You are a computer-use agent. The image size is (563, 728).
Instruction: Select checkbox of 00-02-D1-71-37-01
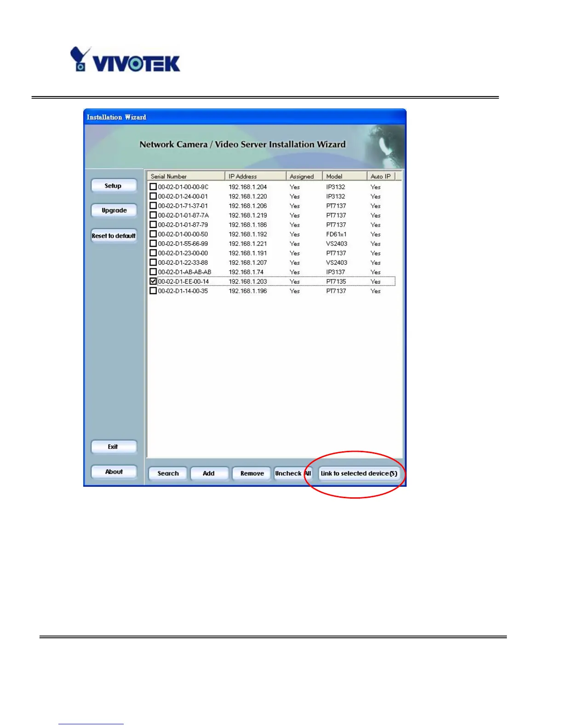point(153,205)
